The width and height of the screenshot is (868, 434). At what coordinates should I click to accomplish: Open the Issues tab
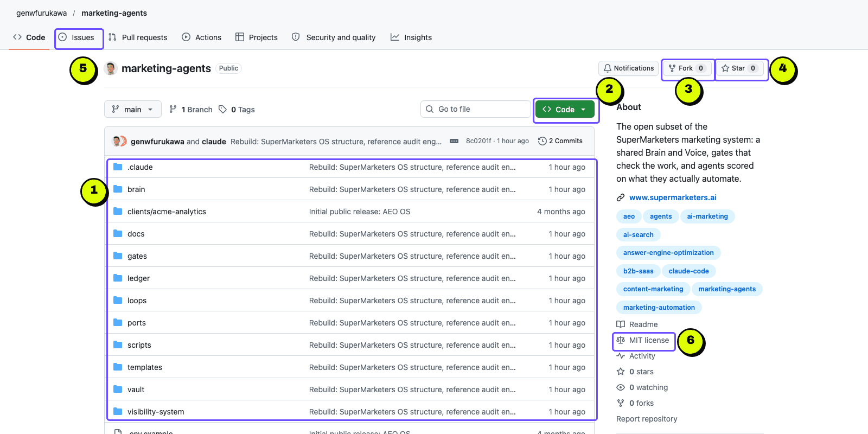click(x=76, y=37)
